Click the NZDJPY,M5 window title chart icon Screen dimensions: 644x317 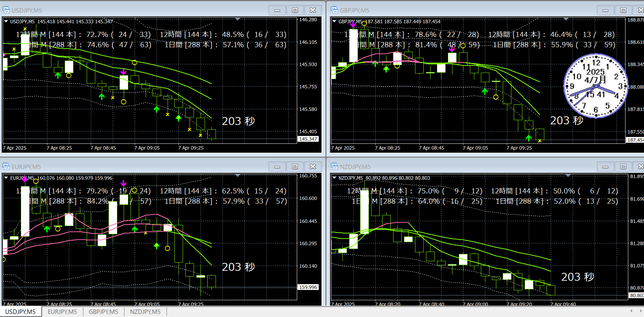334,166
